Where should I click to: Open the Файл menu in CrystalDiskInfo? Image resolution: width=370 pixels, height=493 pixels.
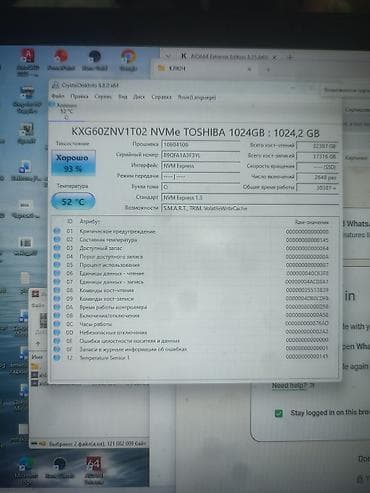tap(58, 96)
